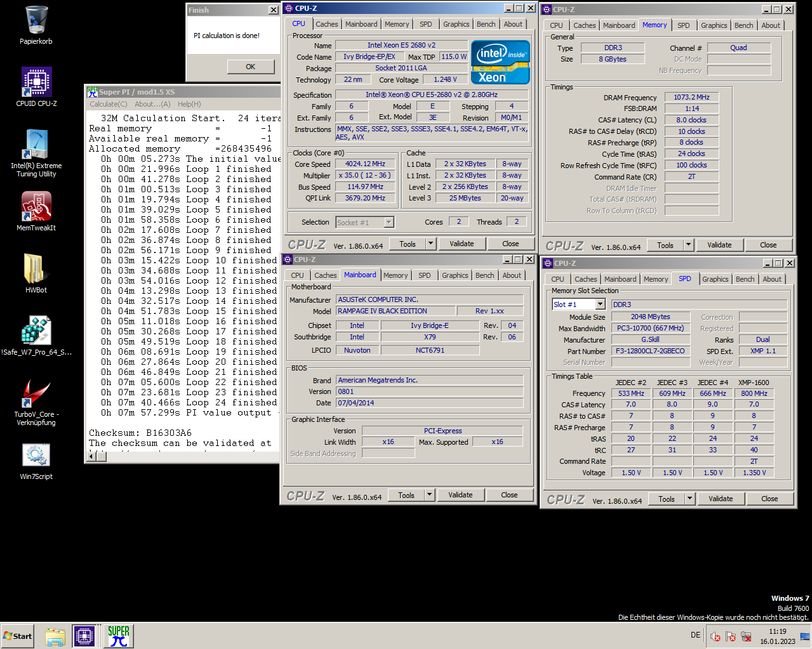812x649 pixels.
Task: Open CPUID CPU-Z desktop shortcut
Action: (x=36, y=82)
